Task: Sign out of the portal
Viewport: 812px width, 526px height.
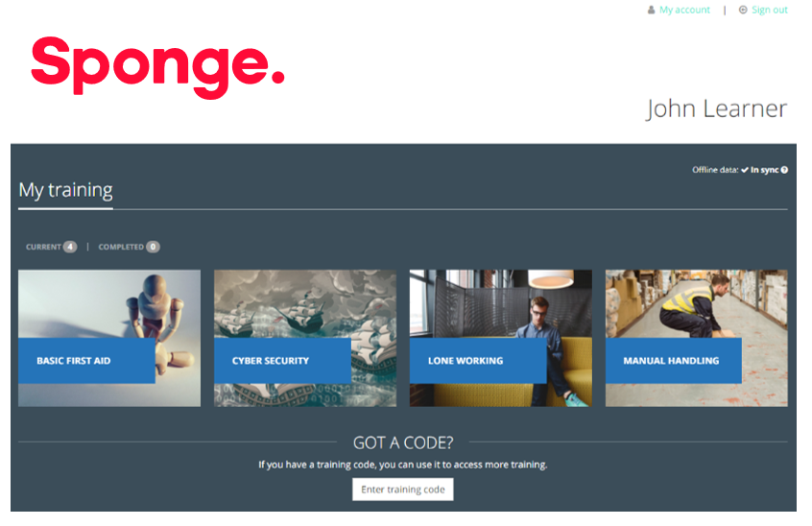Action: 770,10
